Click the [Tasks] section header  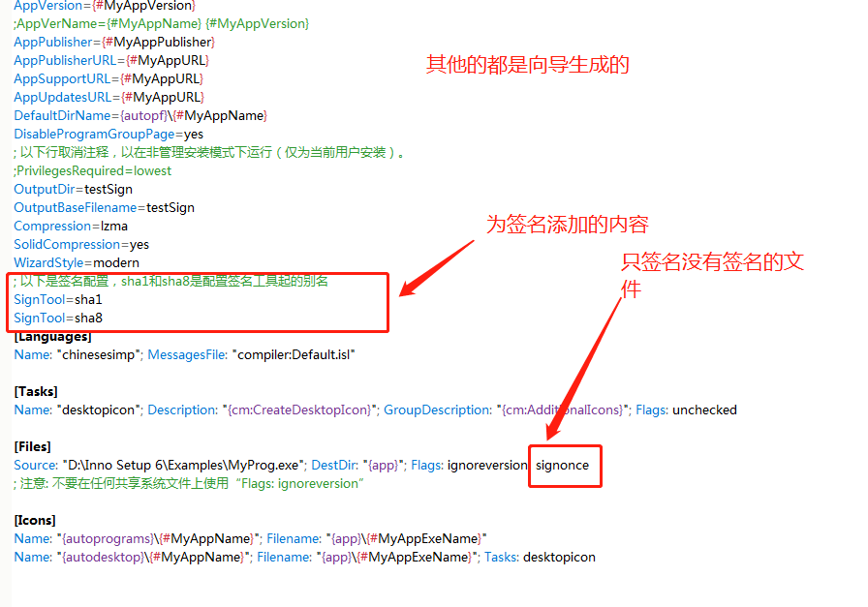[x=36, y=392]
